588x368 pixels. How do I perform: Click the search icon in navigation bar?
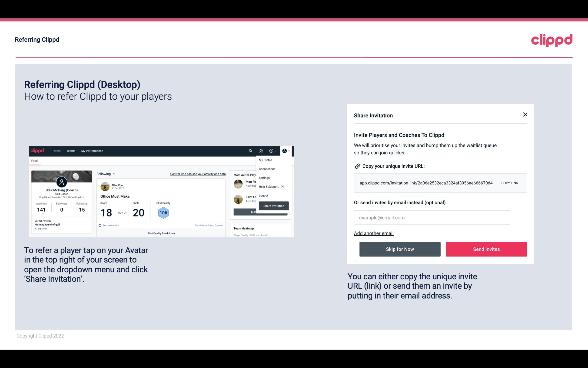pyautogui.click(x=251, y=151)
